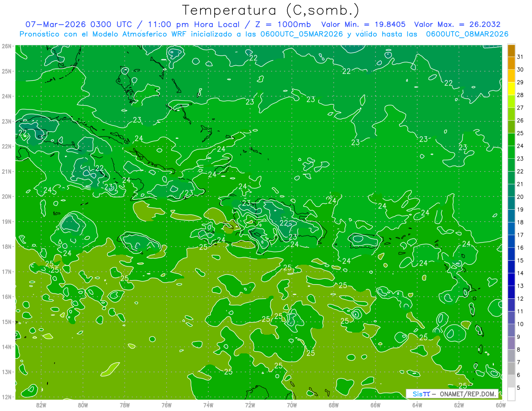This screenshot has height=411, width=532.
Task: Click the colorbar label '8'
Action: 519,349
